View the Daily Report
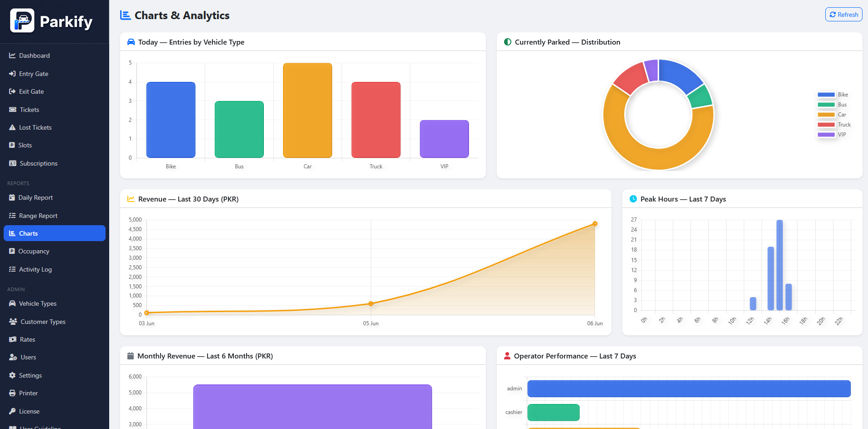 [x=55, y=197]
